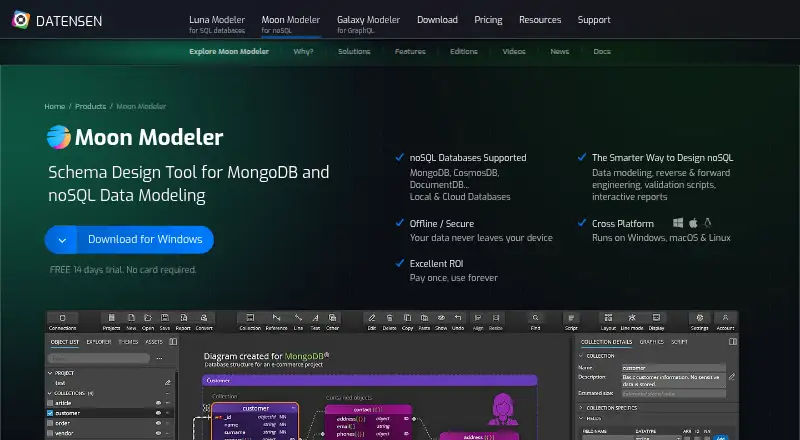This screenshot has height=440, width=800.
Task: Collapse the FIELDS section
Action: 581,418
